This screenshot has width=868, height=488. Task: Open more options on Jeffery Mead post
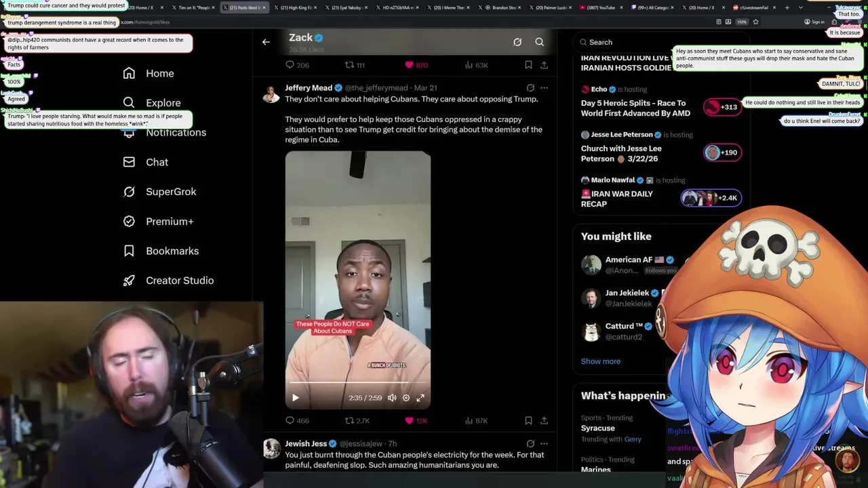pyautogui.click(x=544, y=87)
